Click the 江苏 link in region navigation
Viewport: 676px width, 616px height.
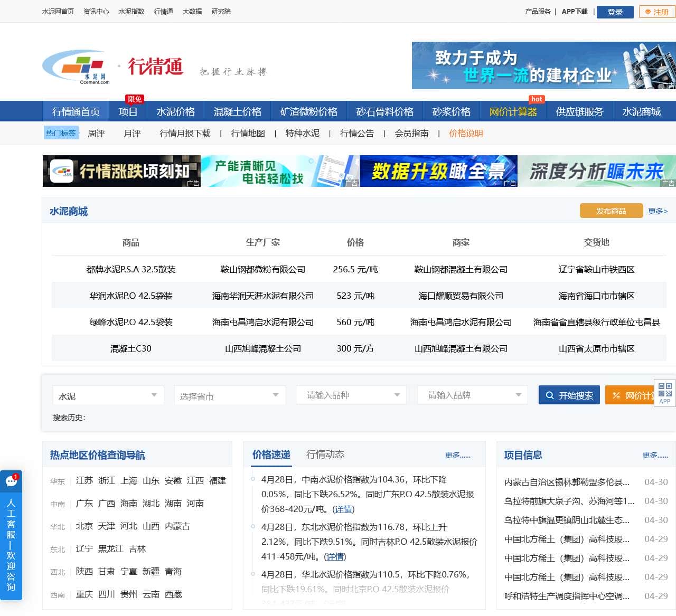83,481
